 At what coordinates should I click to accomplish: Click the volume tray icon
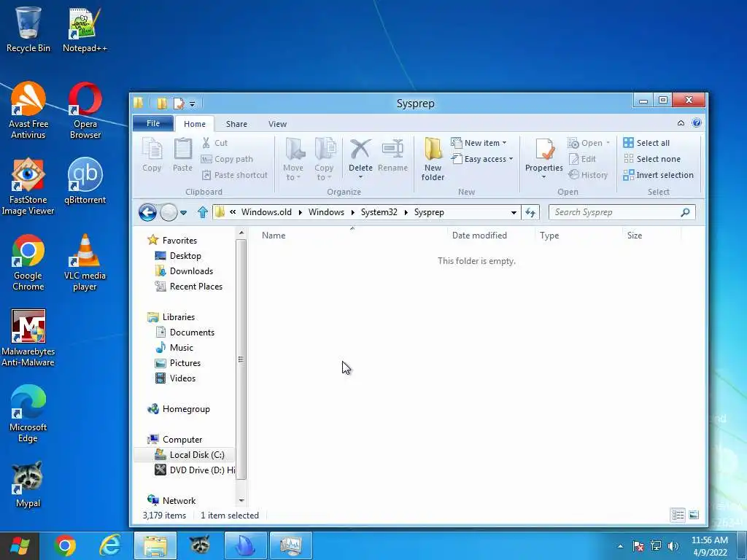pyautogui.click(x=673, y=545)
